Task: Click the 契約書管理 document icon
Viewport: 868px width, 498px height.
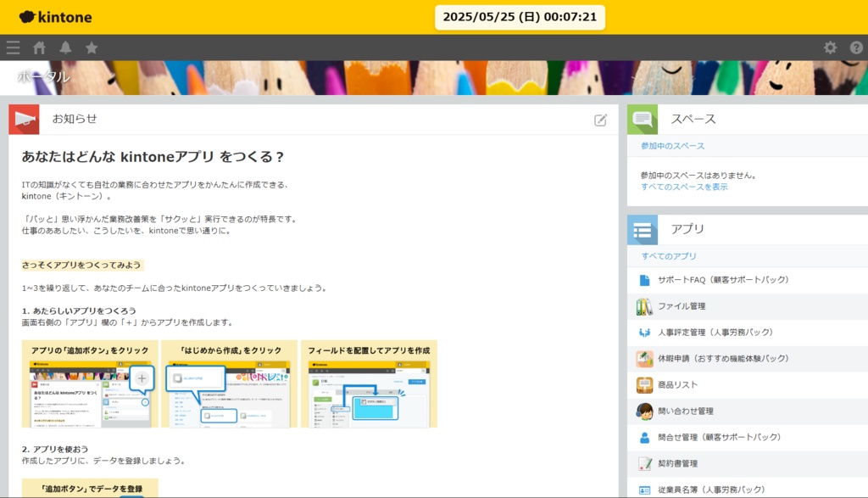Action: (x=644, y=464)
